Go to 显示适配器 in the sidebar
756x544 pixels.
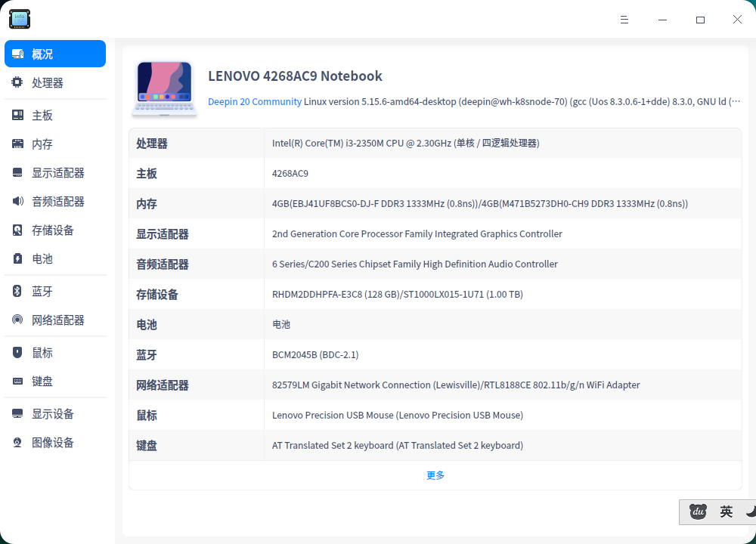(x=55, y=172)
